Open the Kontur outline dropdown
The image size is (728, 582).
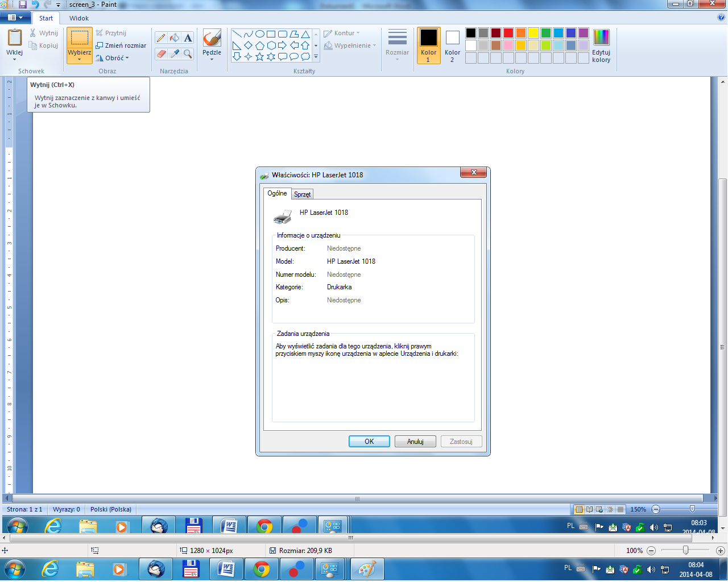(x=342, y=33)
